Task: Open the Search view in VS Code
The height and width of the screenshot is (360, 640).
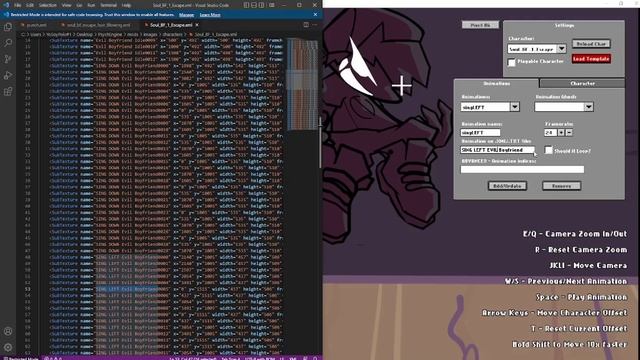Action: click(8, 43)
